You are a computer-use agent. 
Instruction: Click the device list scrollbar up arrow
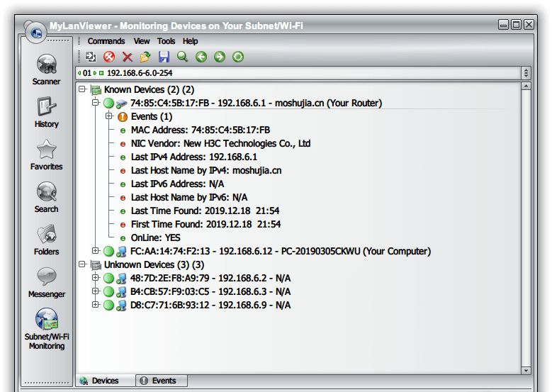pos(526,86)
